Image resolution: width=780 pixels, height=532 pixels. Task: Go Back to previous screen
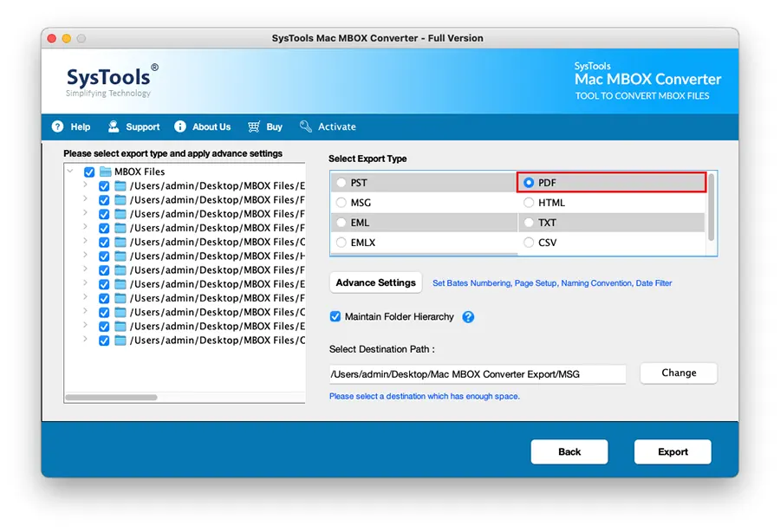coord(569,451)
